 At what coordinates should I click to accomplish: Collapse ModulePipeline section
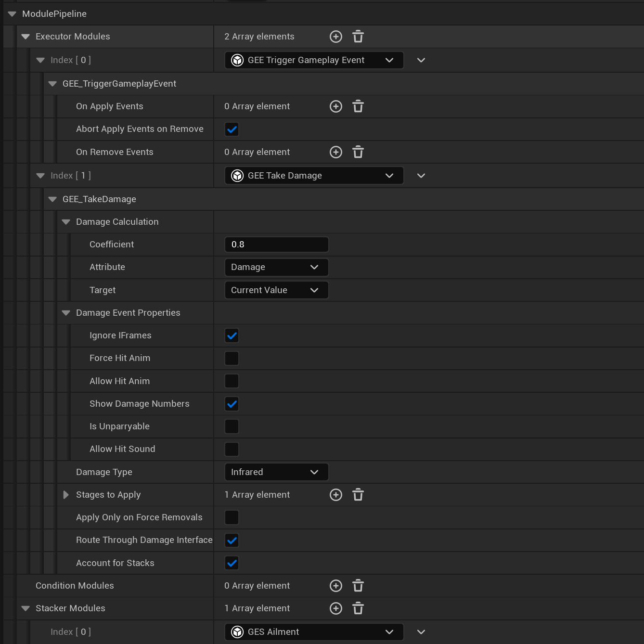12,14
